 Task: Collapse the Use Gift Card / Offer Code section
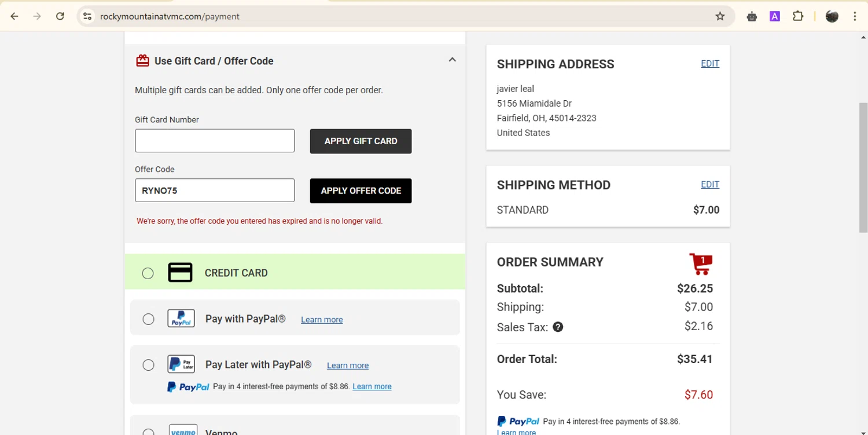tap(453, 60)
